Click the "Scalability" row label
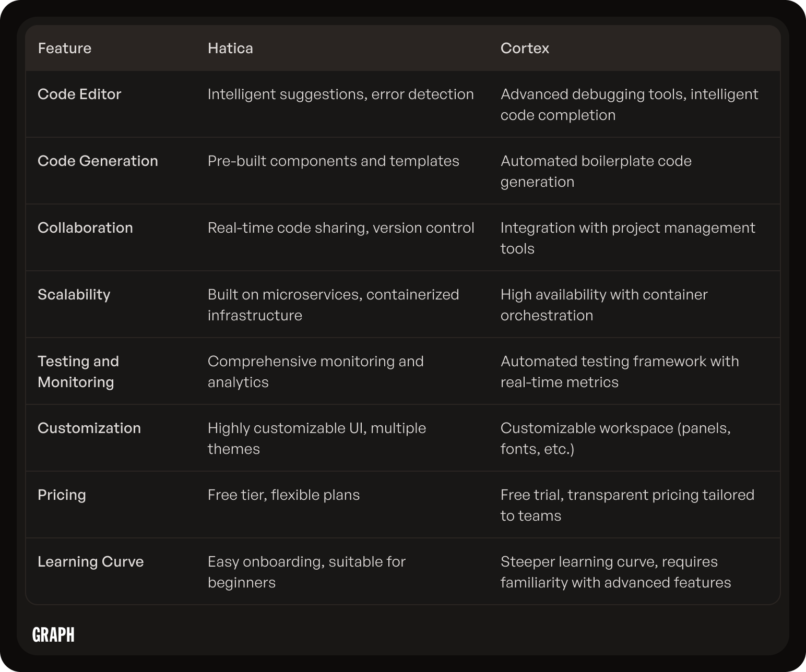Image resolution: width=806 pixels, height=672 pixels. pos(74,295)
